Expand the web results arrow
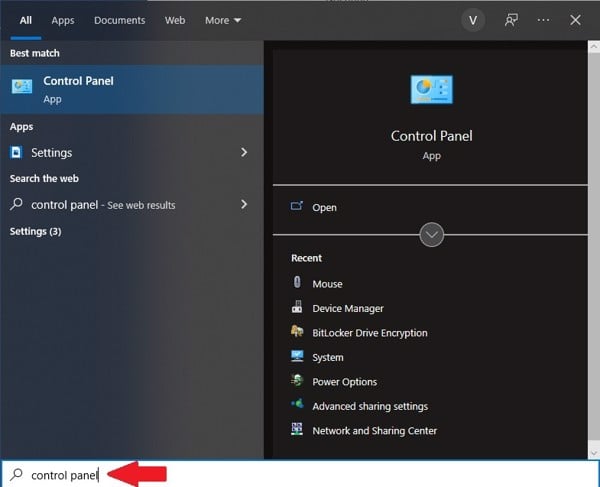 [244, 204]
